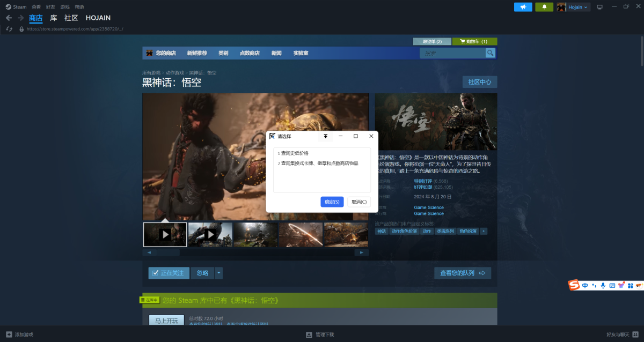Open the 新鲜推荐 menu
Screen dimensions: 644x342
point(197,53)
